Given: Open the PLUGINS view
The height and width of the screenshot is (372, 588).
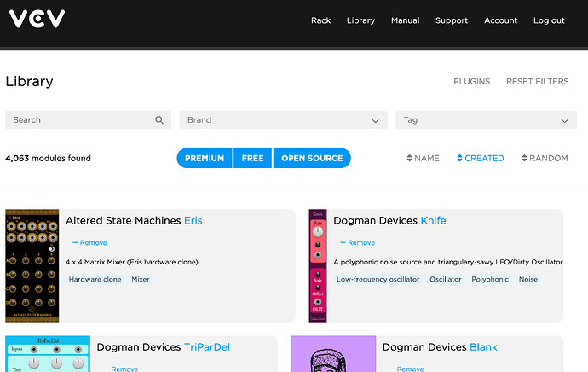Looking at the screenshot, I should 472,81.
